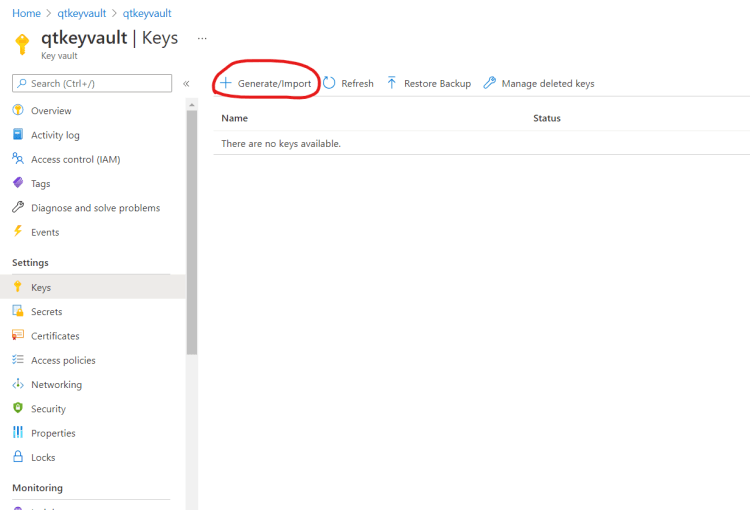
Task: Click Restore Backup button
Action: [x=429, y=83]
